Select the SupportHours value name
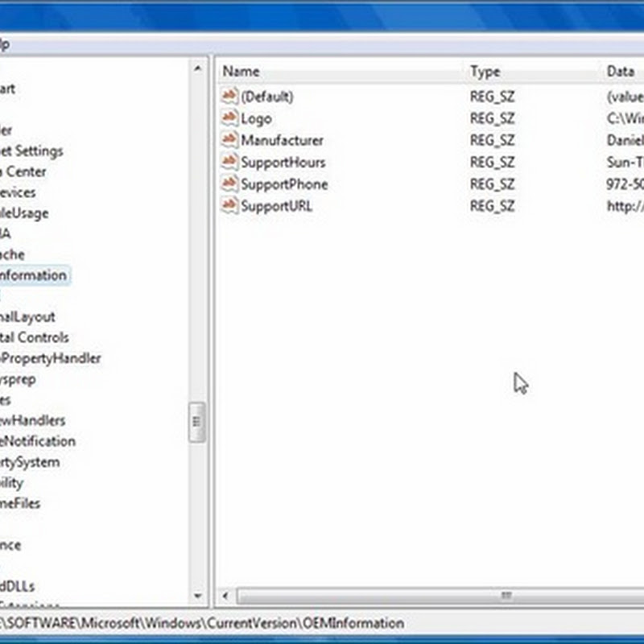This screenshot has width=644, height=644. pyautogui.click(x=283, y=163)
